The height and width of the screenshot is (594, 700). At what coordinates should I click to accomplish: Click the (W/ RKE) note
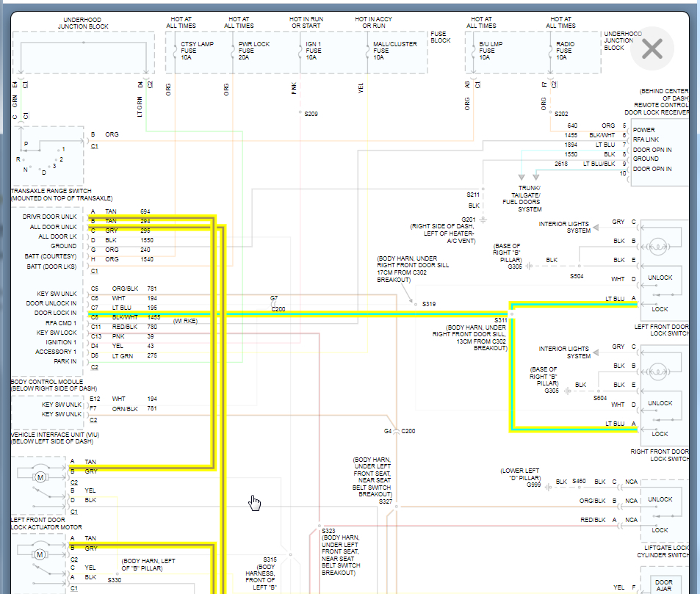point(185,321)
